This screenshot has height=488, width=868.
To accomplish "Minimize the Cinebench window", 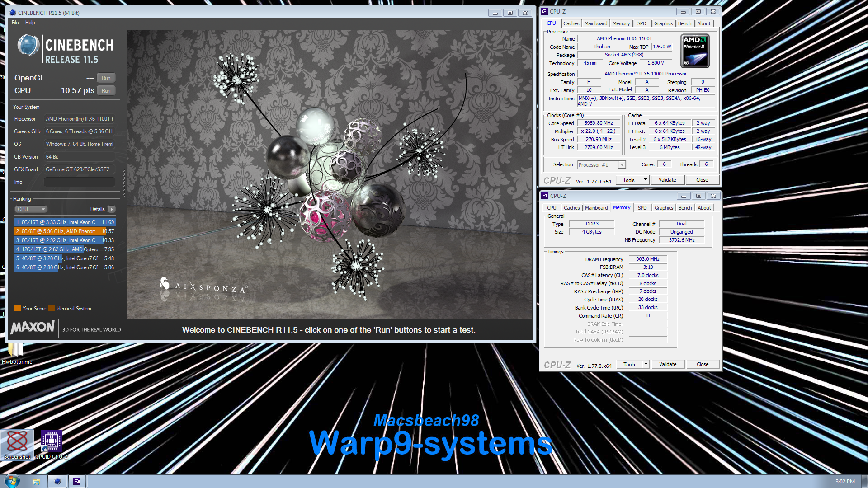I will pyautogui.click(x=495, y=13).
